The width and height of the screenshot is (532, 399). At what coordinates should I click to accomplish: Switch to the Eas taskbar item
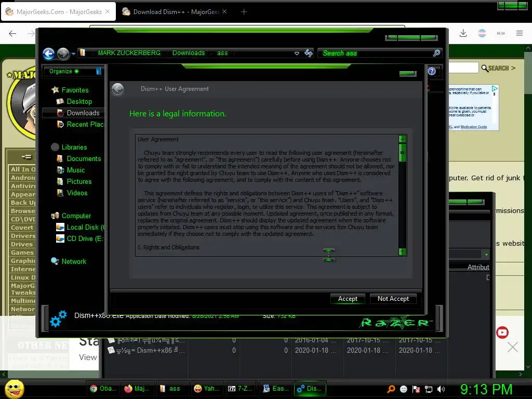tap(275, 389)
